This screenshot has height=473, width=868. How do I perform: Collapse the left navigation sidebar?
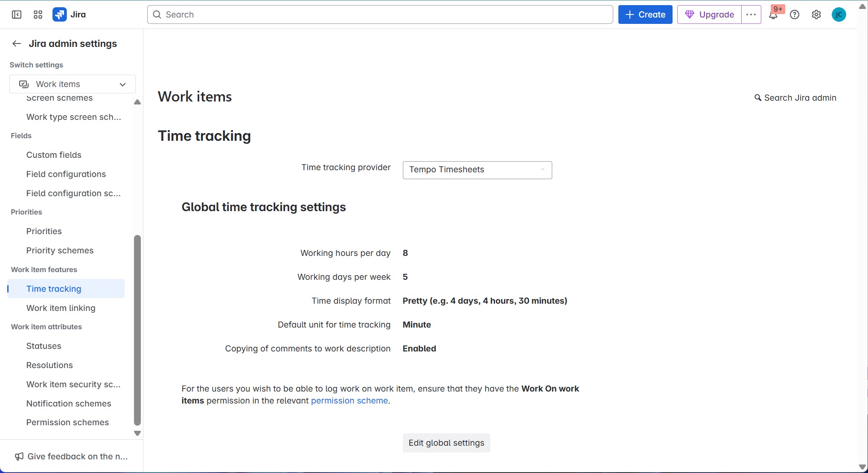17,14
